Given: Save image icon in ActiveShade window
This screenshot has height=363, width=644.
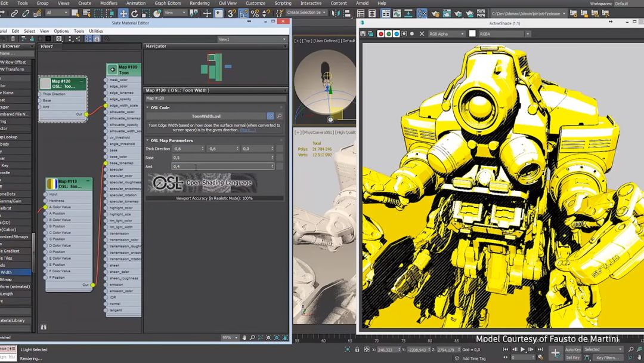Looking at the screenshot, I should pos(363,33).
